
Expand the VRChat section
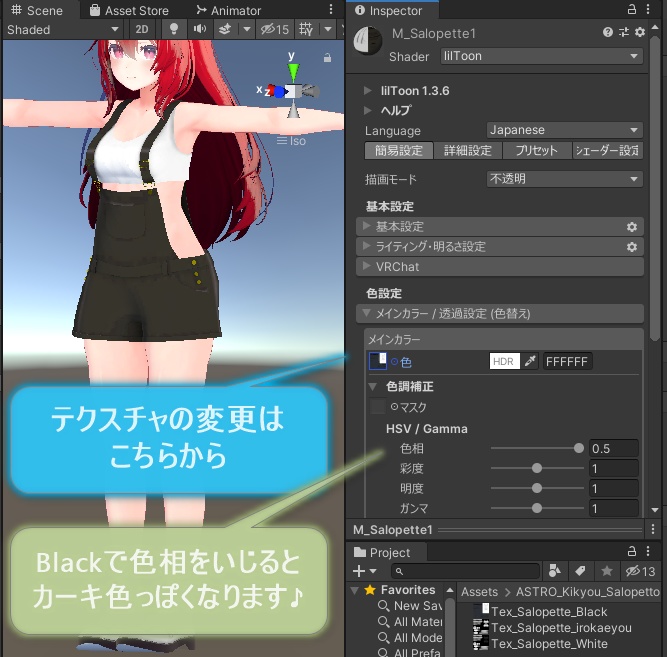tap(499, 267)
